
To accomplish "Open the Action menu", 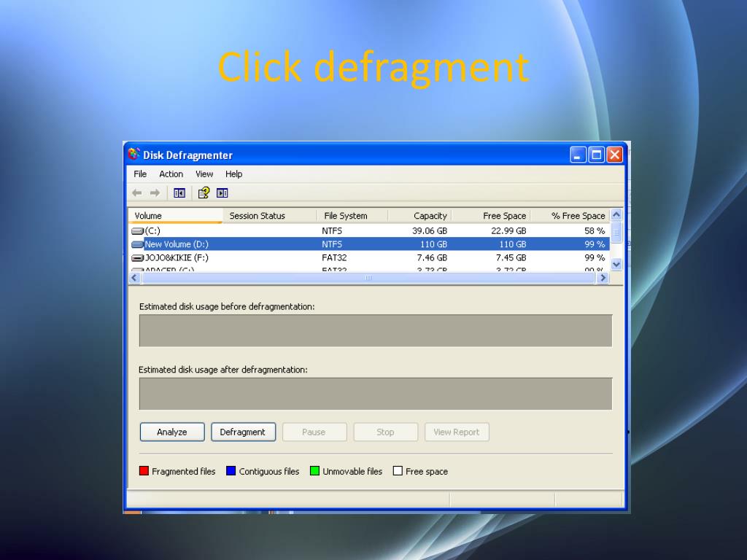I will click(171, 174).
